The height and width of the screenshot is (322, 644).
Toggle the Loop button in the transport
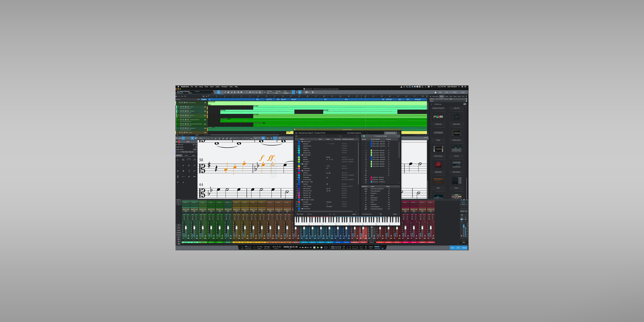pos(326,248)
